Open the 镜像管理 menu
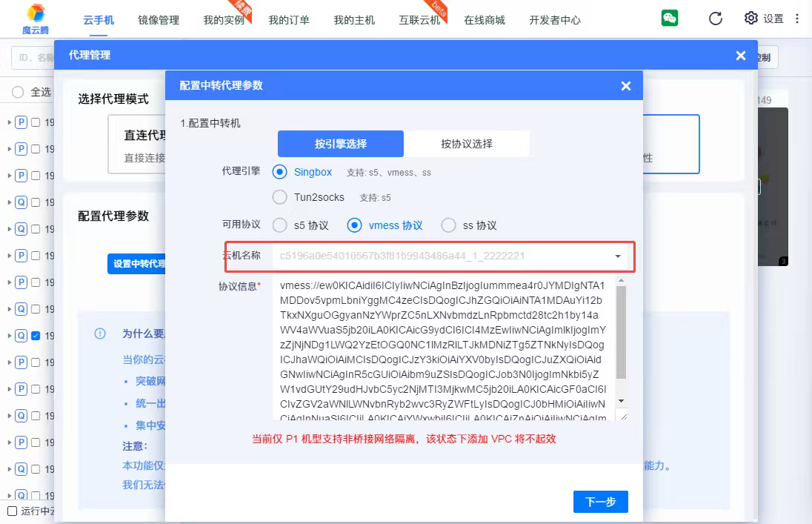Viewport: 812px width, 524px height. tap(159, 20)
